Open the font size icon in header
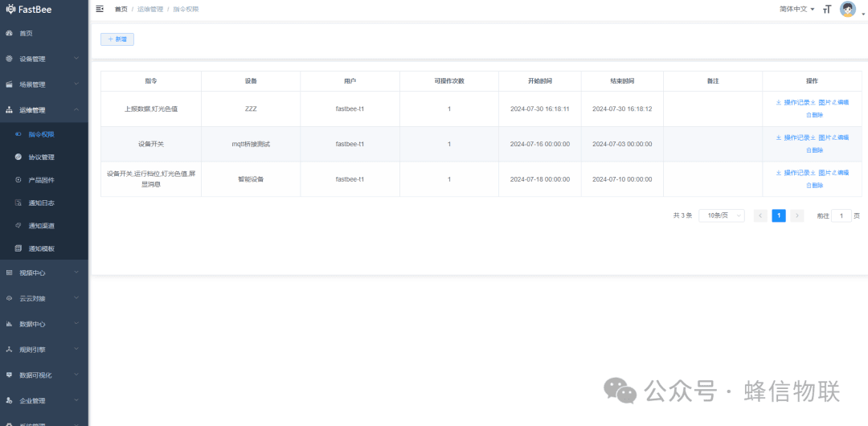868x426 pixels. tap(827, 10)
